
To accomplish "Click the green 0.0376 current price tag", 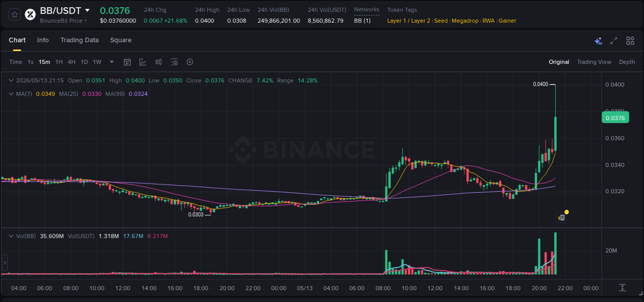I will (x=615, y=118).
